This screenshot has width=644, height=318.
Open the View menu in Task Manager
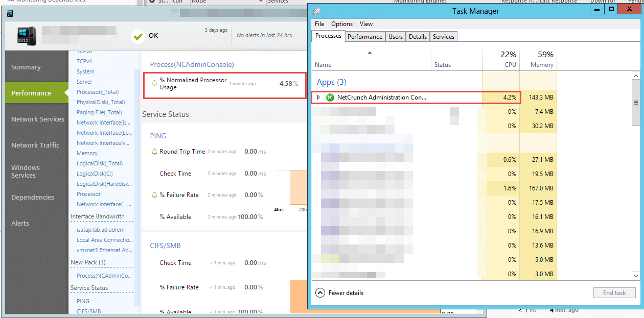pyautogui.click(x=366, y=24)
